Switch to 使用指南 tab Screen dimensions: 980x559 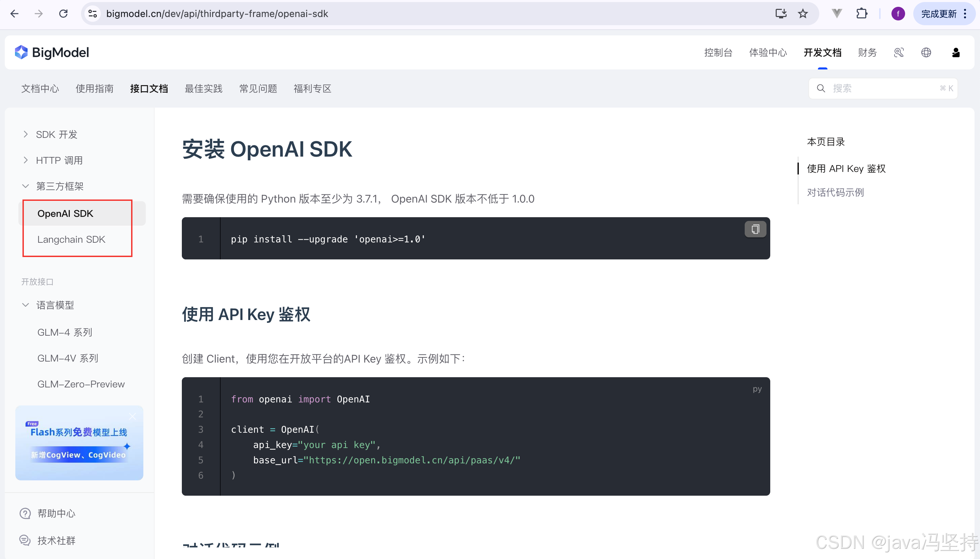click(x=94, y=89)
